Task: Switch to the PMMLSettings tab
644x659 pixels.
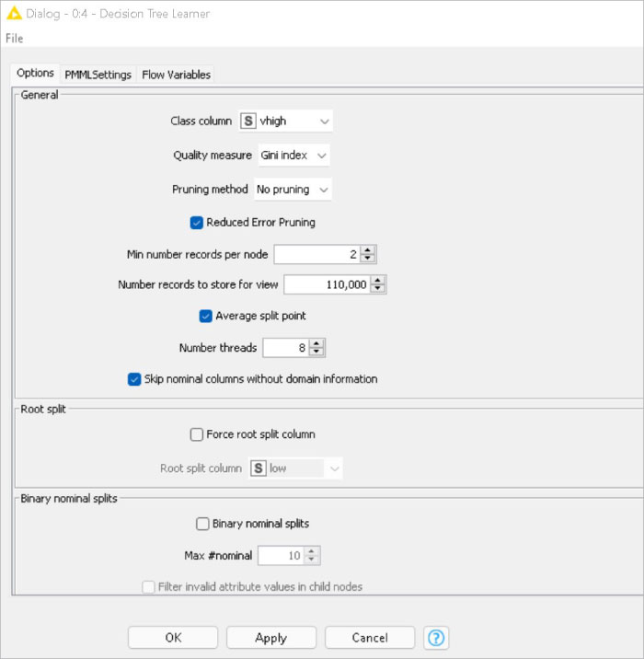Action: click(x=98, y=75)
